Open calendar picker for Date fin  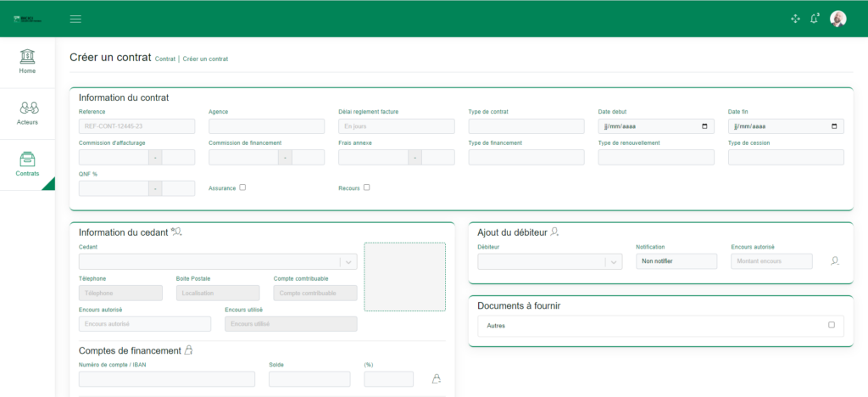point(834,126)
